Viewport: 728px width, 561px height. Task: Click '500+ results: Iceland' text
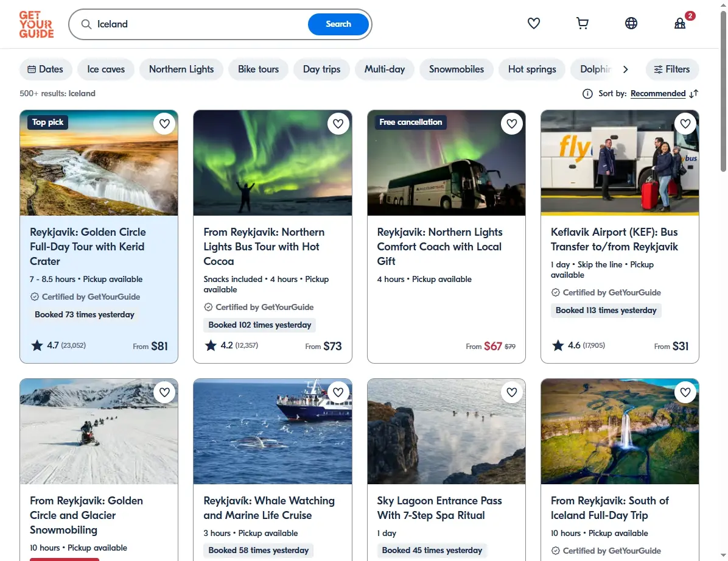point(57,93)
